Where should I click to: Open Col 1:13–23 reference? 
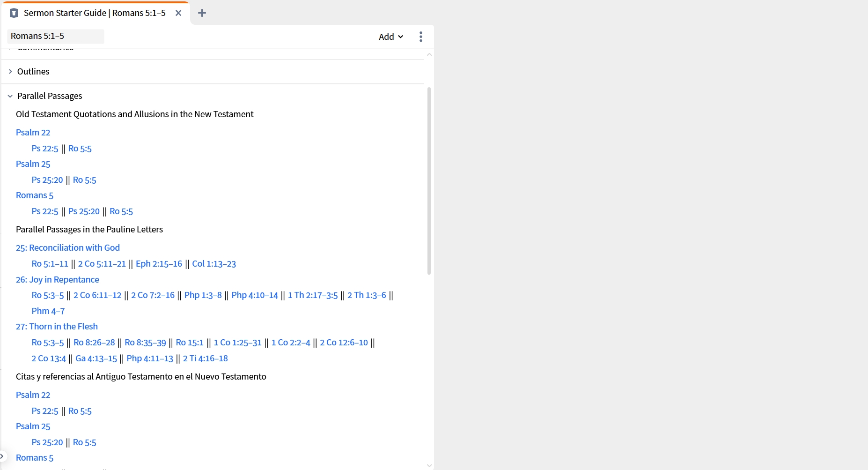214,264
